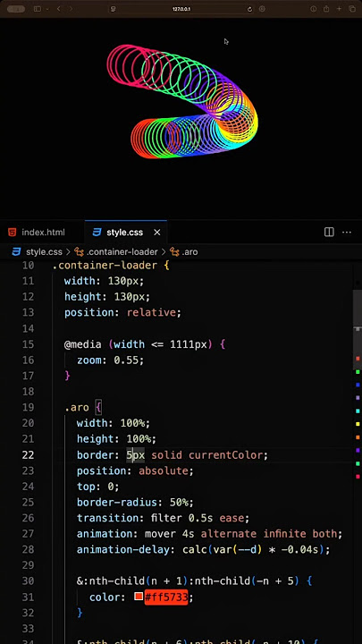This screenshot has width=362, height=644.
Task: Click the .container-loader selector on line 10
Action: point(105,266)
